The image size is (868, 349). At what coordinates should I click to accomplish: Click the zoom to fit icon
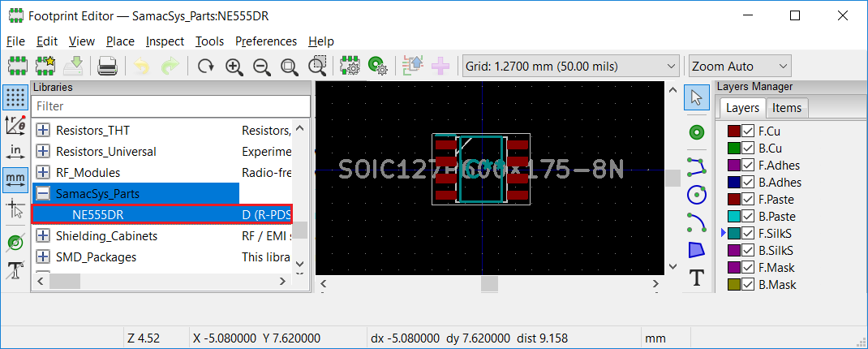(x=289, y=67)
